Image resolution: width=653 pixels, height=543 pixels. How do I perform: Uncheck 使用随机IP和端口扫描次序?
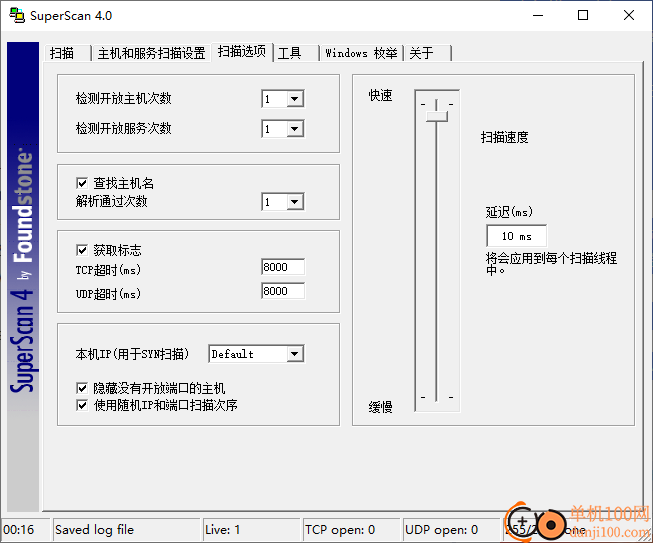(82, 405)
